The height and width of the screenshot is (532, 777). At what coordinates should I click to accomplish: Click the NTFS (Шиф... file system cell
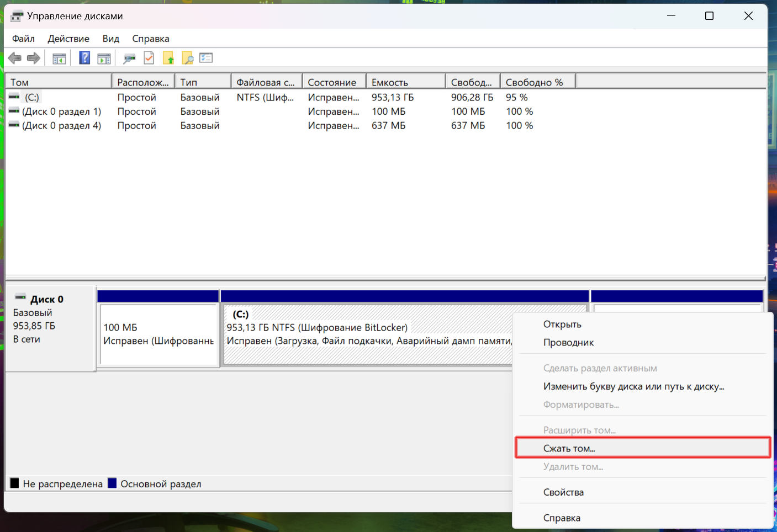266,97
